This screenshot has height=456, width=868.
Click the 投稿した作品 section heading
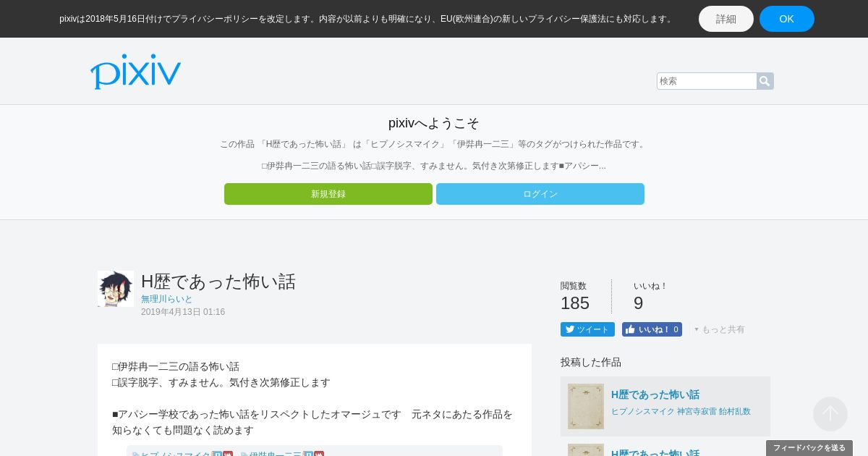pyautogui.click(x=591, y=362)
